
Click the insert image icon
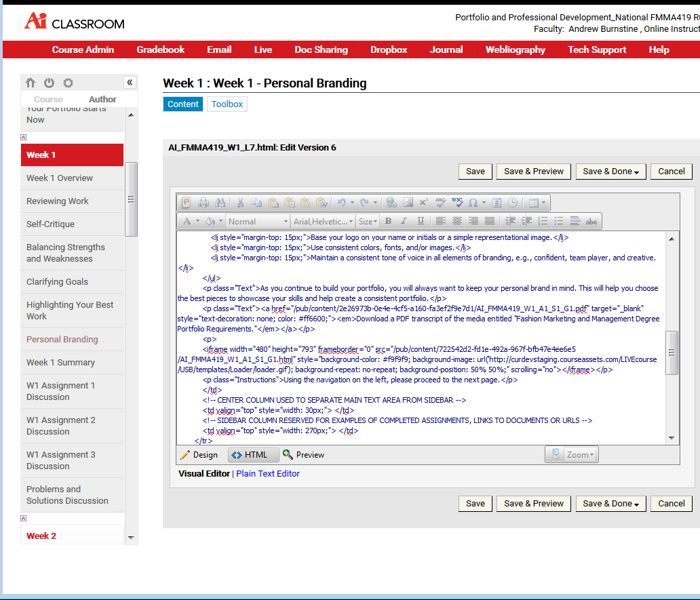(408, 203)
